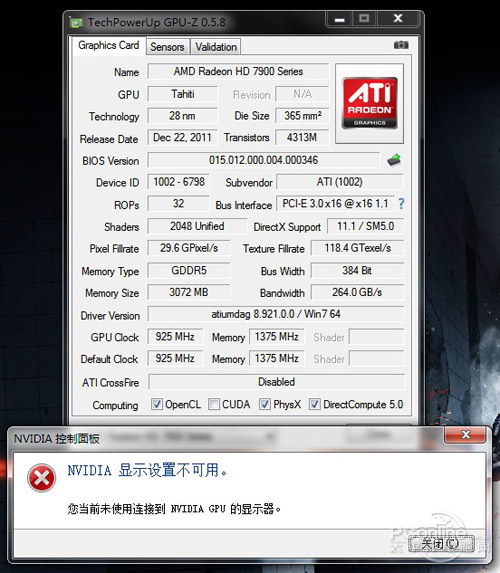
Task: Click the DirectX Support value 11.1 / SM5.0
Action: coord(365,226)
